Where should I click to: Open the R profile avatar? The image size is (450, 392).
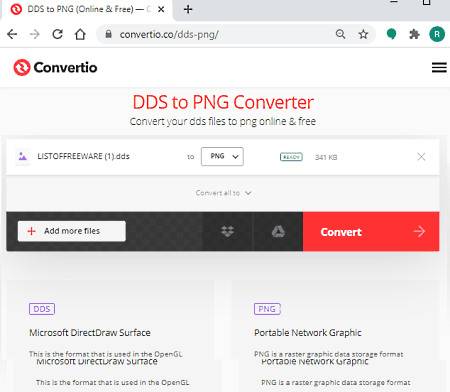pyautogui.click(x=437, y=34)
